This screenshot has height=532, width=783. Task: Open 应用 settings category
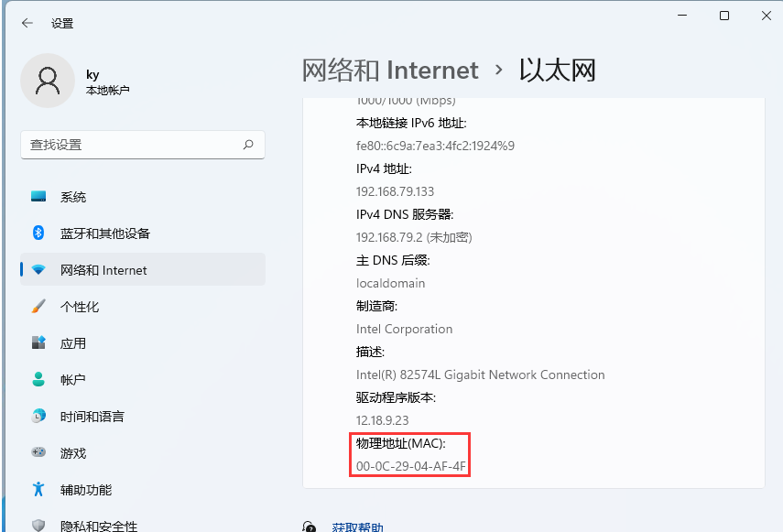tap(143, 342)
